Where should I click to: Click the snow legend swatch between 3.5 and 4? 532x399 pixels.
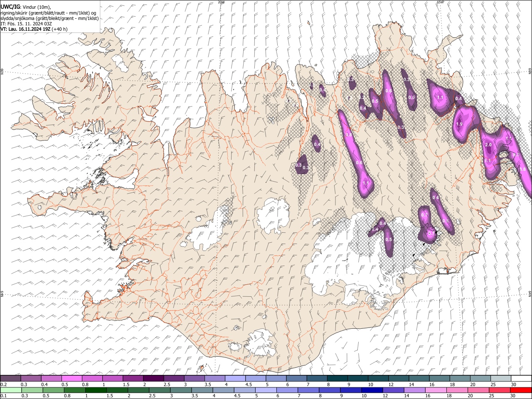click(214, 378)
